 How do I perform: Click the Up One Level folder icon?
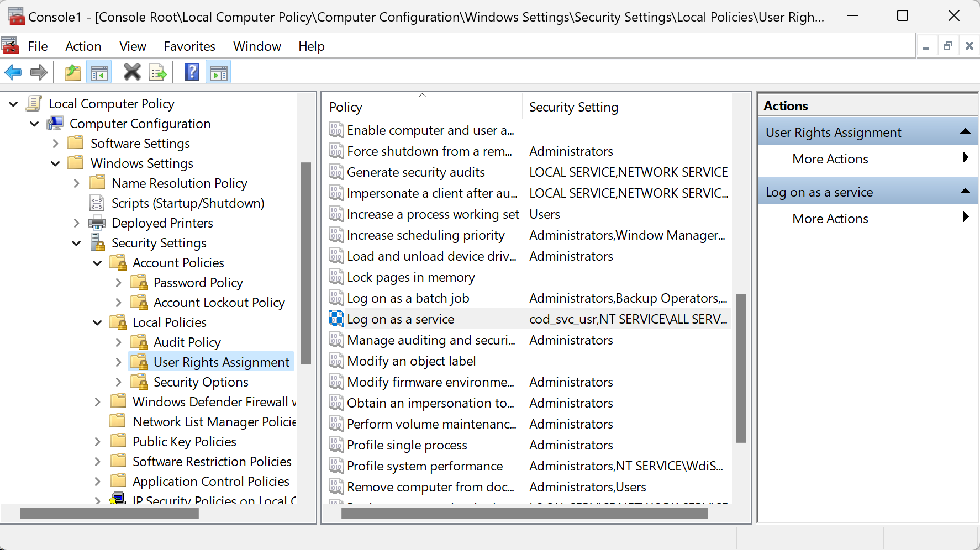[73, 72]
